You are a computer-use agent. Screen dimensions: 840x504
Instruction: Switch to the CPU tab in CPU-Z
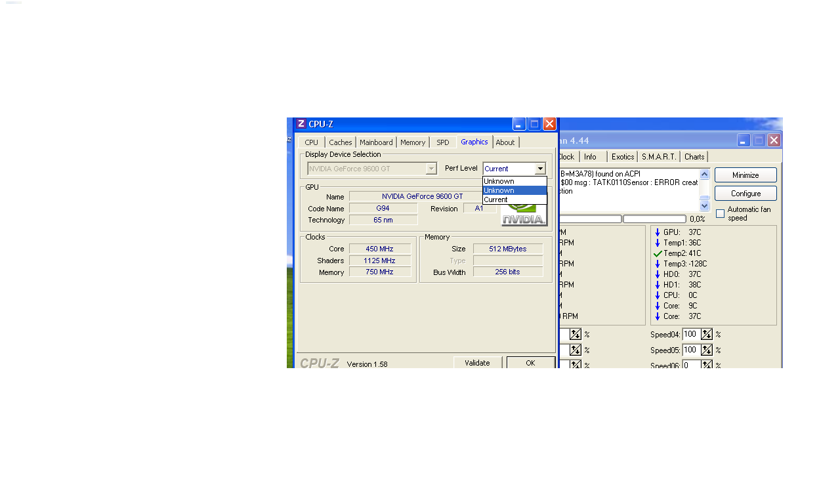[312, 142]
